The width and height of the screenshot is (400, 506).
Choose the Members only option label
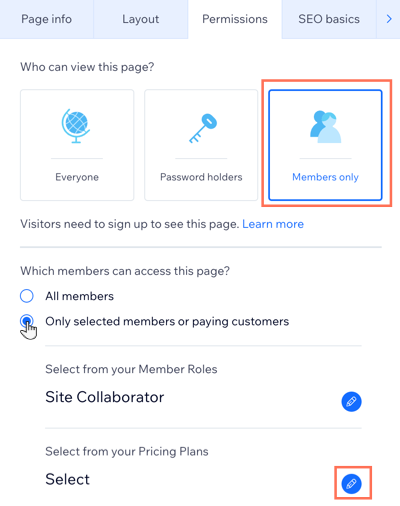coord(325,177)
